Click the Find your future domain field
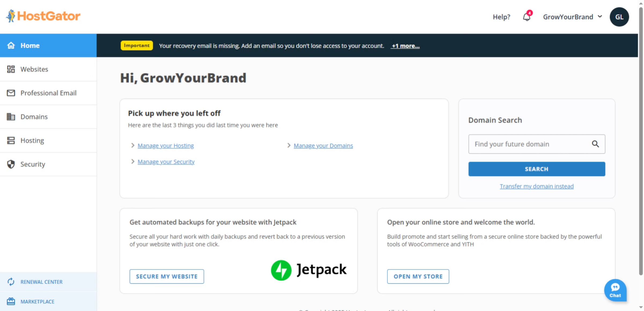This screenshot has height=311, width=644. coord(529,144)
